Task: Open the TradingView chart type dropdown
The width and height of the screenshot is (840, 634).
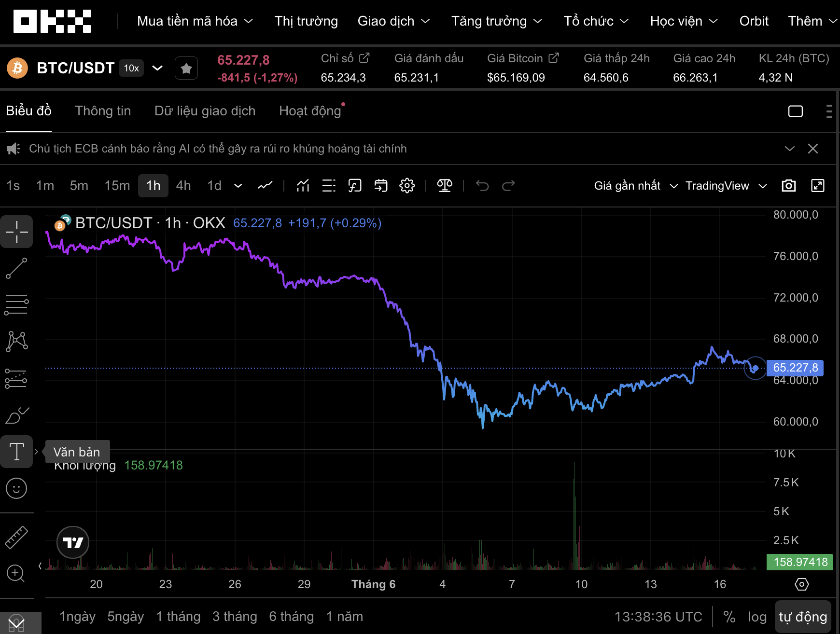Action: (x=726, y=186)
